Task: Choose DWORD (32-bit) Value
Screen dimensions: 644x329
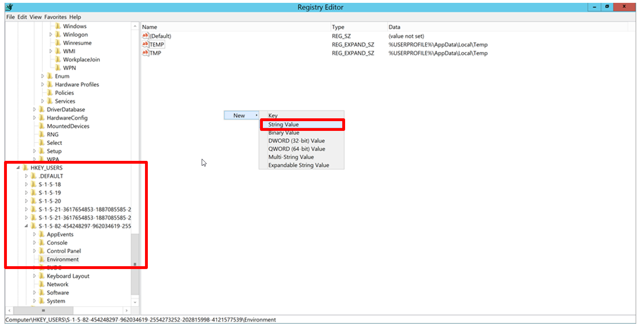Action: click(302, 141)
